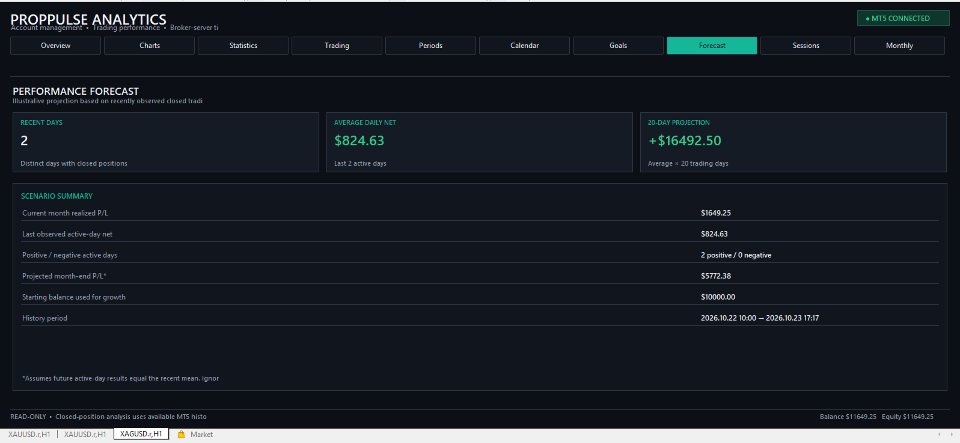Image resolution: width=960 pixels, height=443 pixels.
Task: Click the Equity $11649.25 readout
Action: click(907, 417)
